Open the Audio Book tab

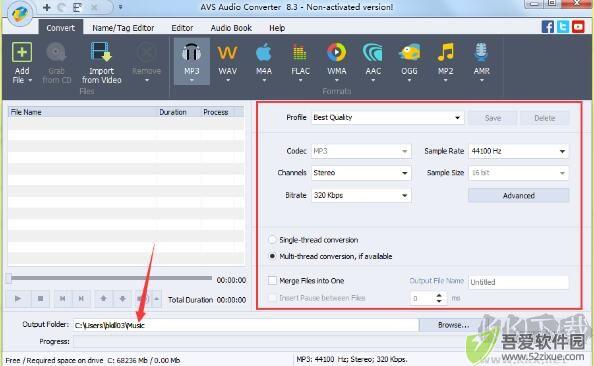click(231, 28)
